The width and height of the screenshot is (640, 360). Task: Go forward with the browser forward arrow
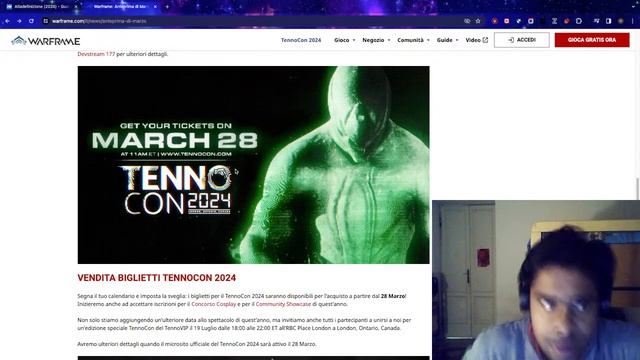coord(19,21)
